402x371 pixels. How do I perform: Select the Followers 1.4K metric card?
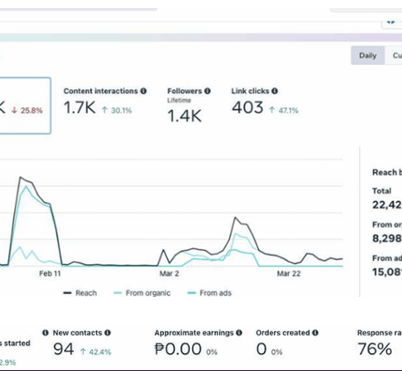tap(189, 105)
